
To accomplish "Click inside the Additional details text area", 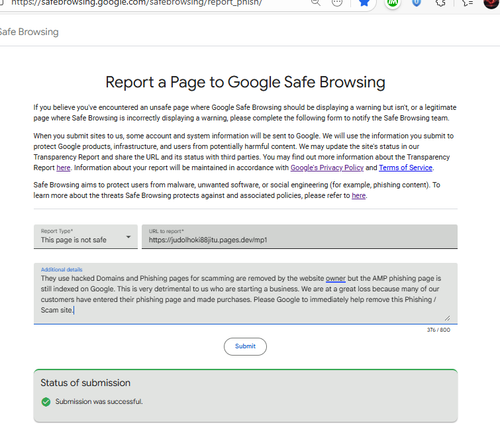I will tap(246, 293).
